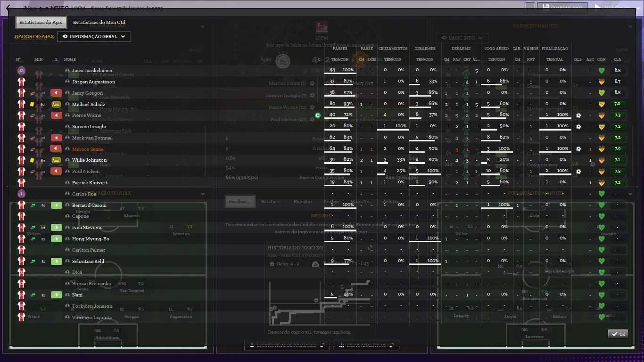This screenshot has width=644, height=362.
Task: Click the profile icon beside Simone Inzaghi's name
Action: click(x=67, y=127)
